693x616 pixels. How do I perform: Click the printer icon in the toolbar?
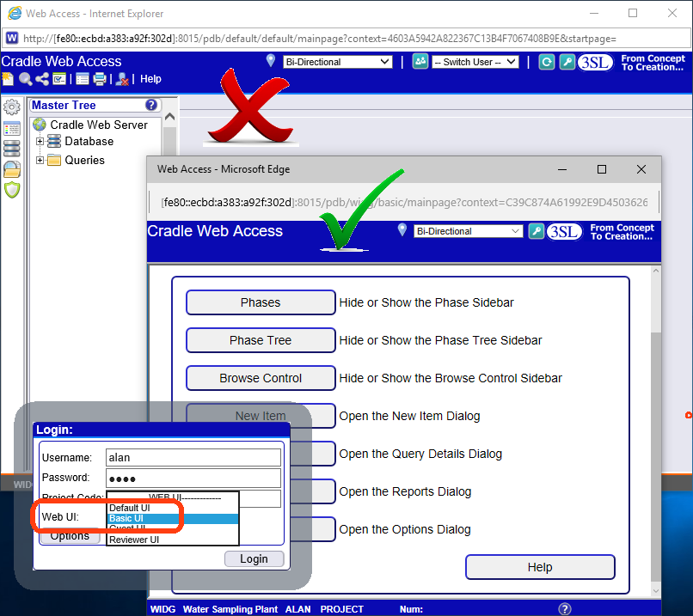[100, 79]
